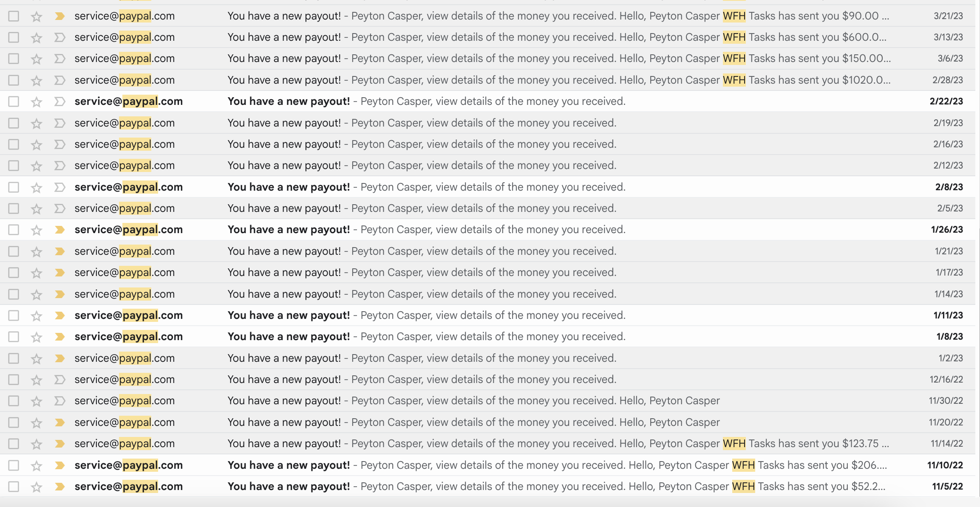Star the 1/26/23 payout email

click(37, 230)
